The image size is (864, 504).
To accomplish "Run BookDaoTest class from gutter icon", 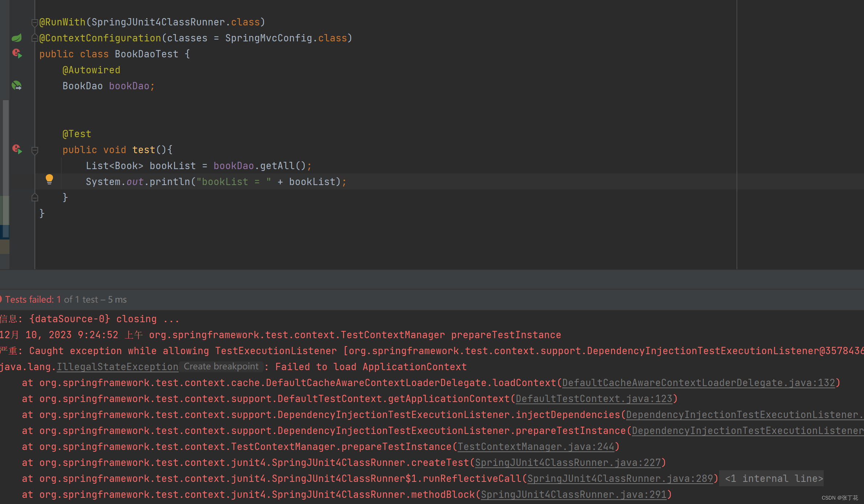I will coord(17,54).
